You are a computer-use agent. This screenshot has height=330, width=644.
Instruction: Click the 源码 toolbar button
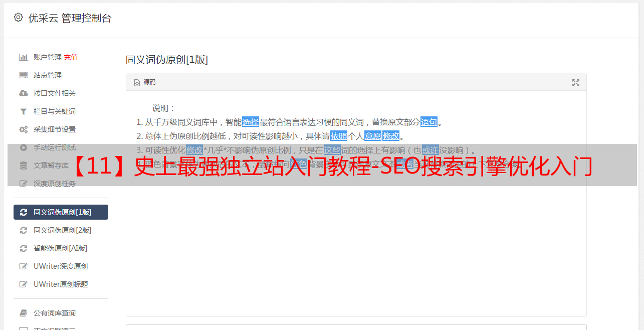(x=145, y=82)
